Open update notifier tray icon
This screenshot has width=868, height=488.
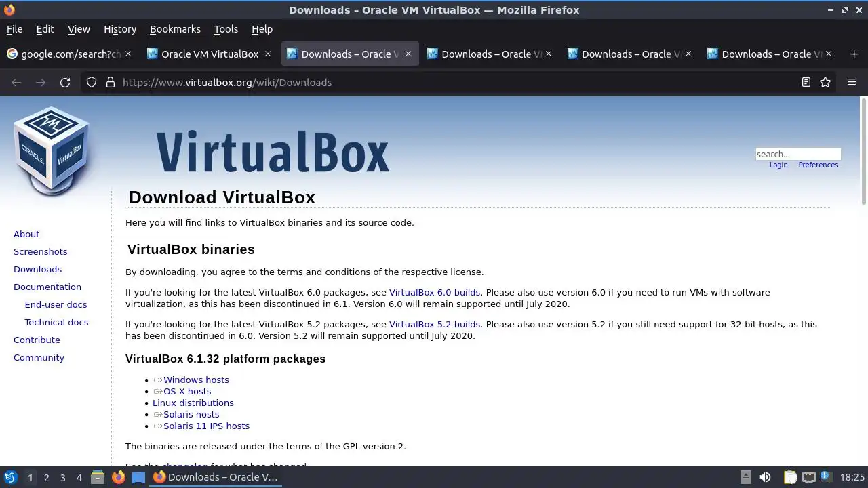[827, 477]
